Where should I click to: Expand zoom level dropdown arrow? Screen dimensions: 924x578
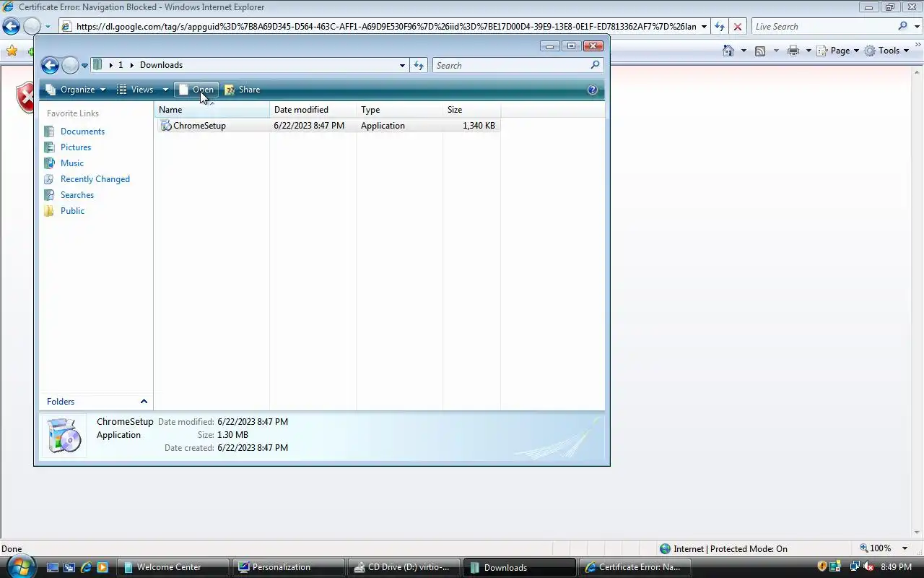pyautogui.click(x=905, y=549)
